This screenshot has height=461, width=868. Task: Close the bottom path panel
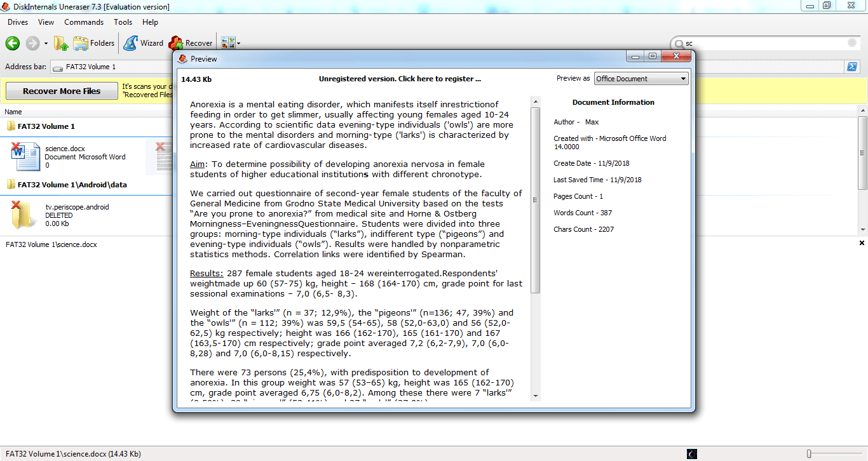click(x=862, y=243)
